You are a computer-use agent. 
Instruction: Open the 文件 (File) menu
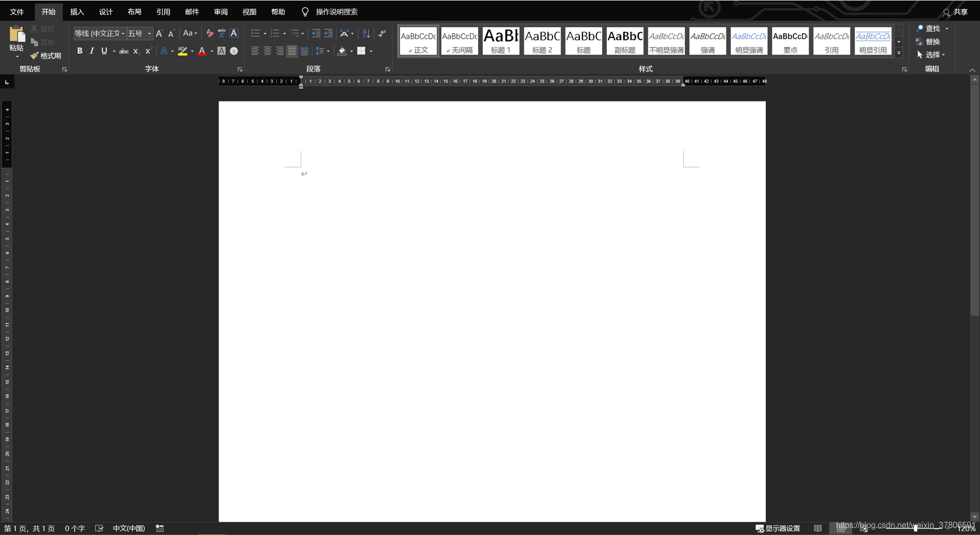pos(17,11)
